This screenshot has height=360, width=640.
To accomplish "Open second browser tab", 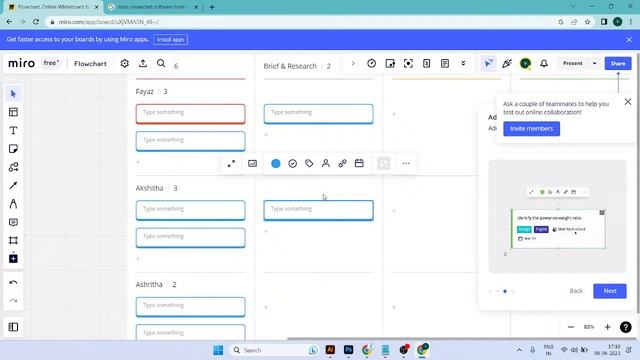I will click(152, 7).
